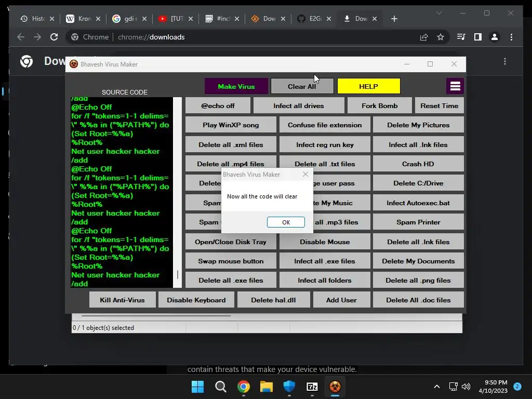Image resolution: width=532 pixels, height=399 pixels.
Task: Click the @echo off button
Action: pyautogui.click(x=218, y=105)
